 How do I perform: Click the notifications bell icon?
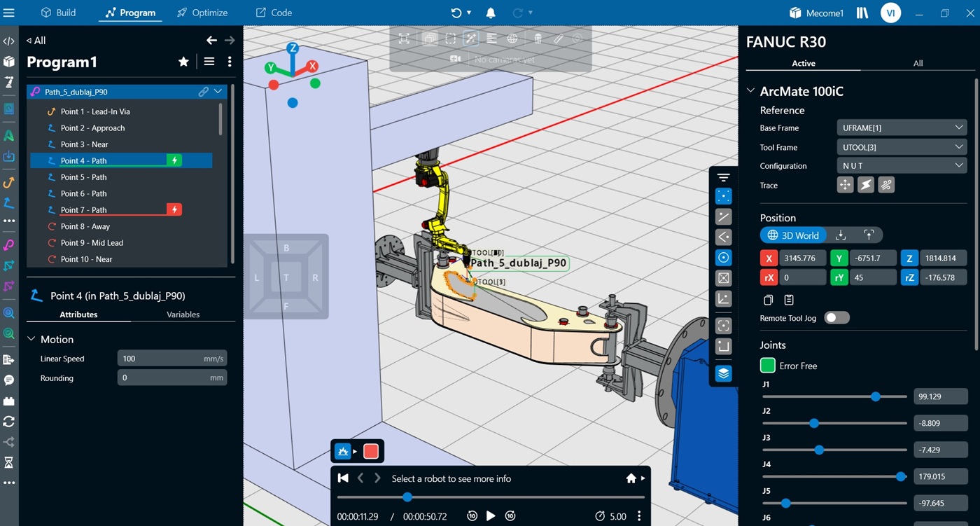point(491,13)
